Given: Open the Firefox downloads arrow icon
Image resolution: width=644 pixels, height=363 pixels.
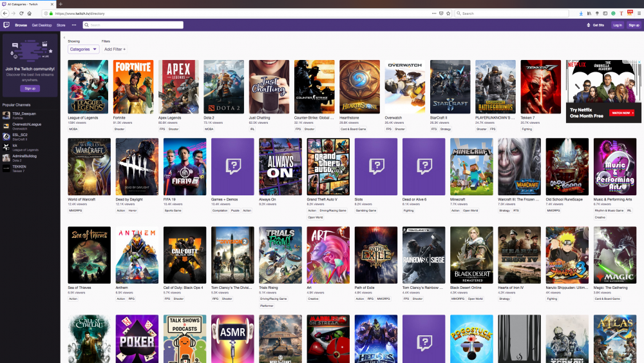Looking at the screenshot, I should (581, 13).
